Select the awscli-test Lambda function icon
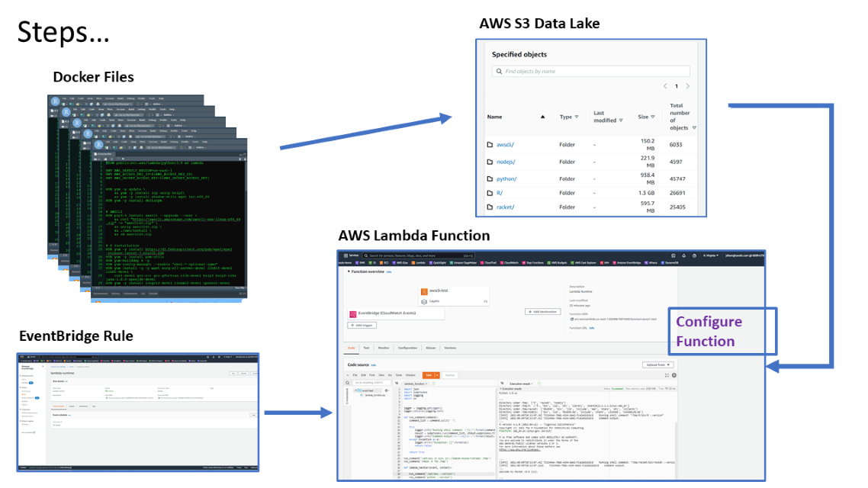Viewport: 868px width, 488px height. pyautogui.click(x=424, y=291)
